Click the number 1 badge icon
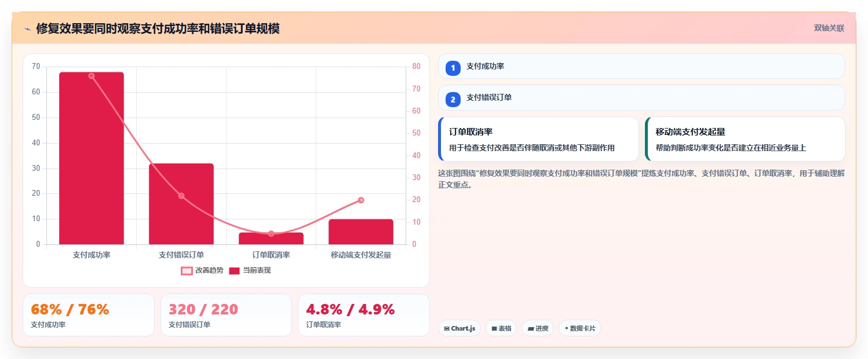The height and width of the screenshot is (359, 868). (453, 68)
